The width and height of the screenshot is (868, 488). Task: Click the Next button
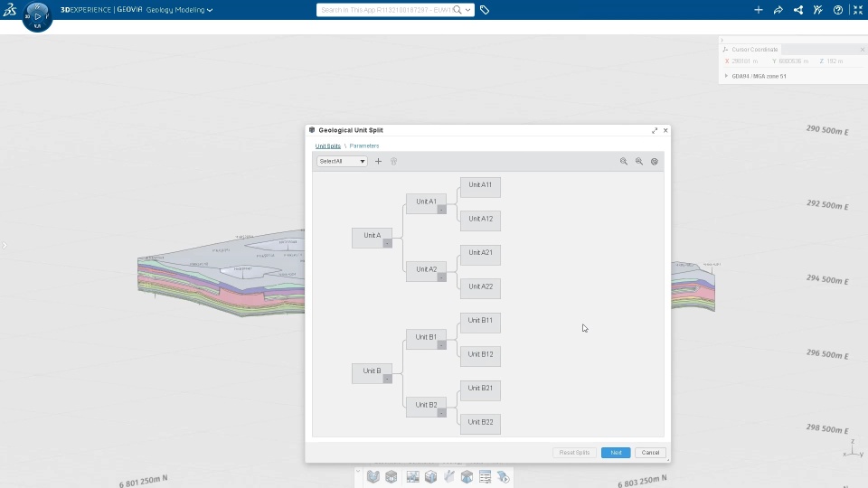click(616, 453)
